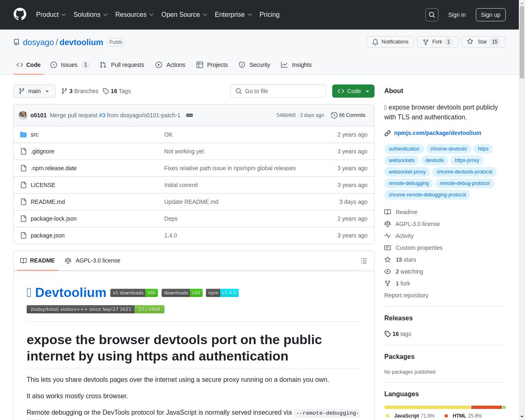Open AGPL-3.0 license link in sidebar
The image size is (525, 420).
412,224
